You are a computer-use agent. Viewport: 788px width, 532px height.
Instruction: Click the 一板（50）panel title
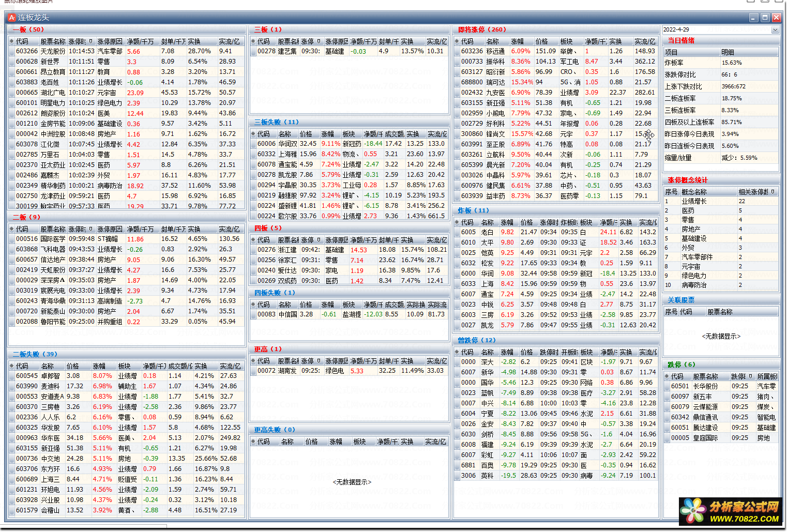(28, 29)
